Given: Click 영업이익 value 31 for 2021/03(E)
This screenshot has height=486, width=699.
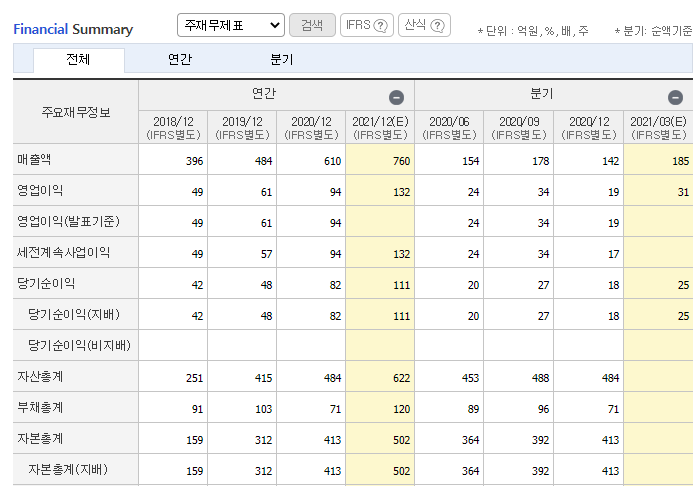Looking at the screenshot, I should click(683, 192).
